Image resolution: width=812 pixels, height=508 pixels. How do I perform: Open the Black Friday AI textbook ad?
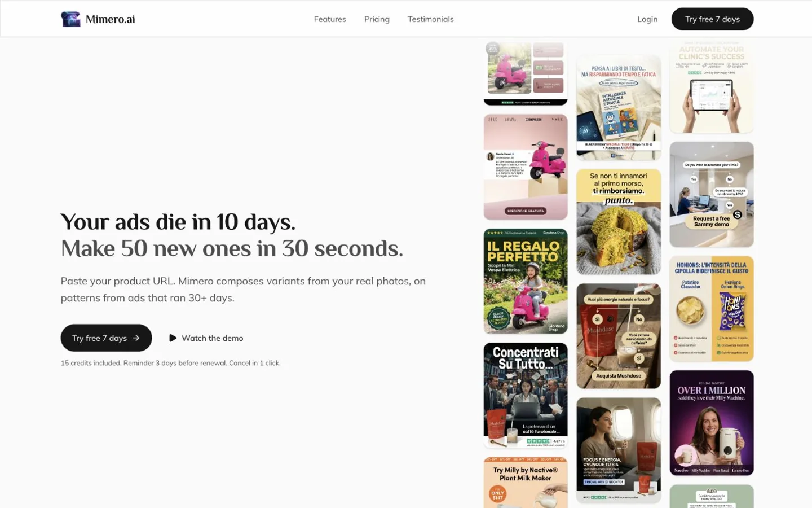619,108
